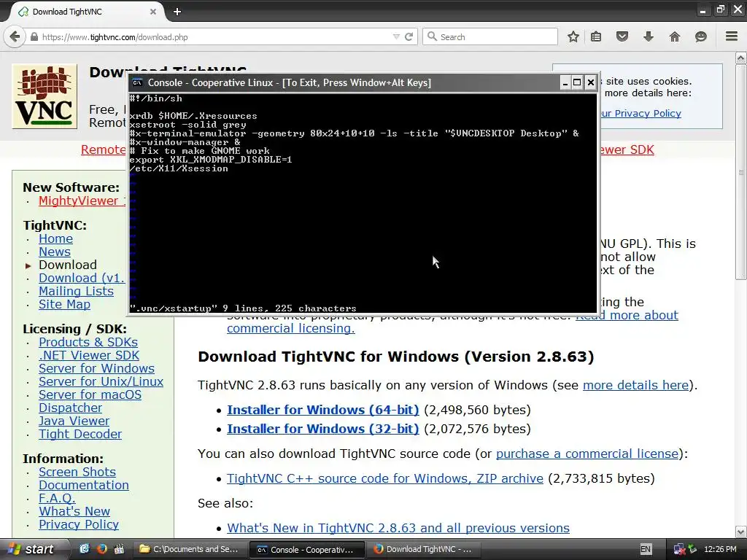Download Installer for Windows (32-bit)

[323, 429]
